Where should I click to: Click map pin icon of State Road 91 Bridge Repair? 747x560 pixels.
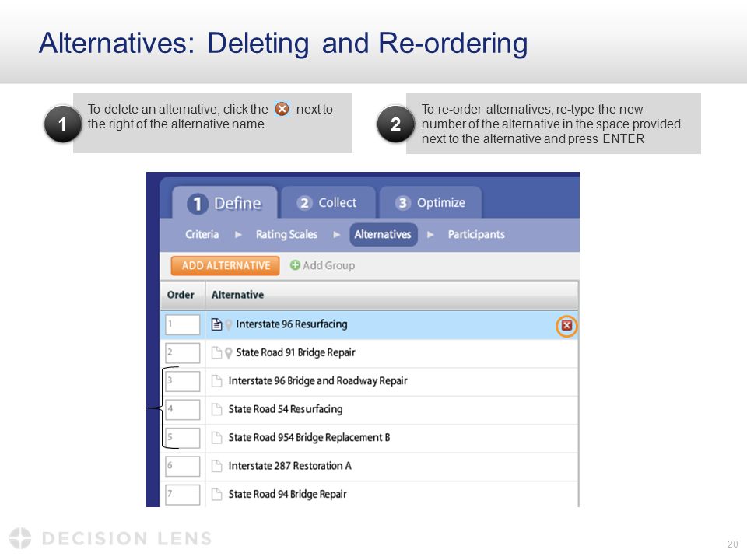229,353
